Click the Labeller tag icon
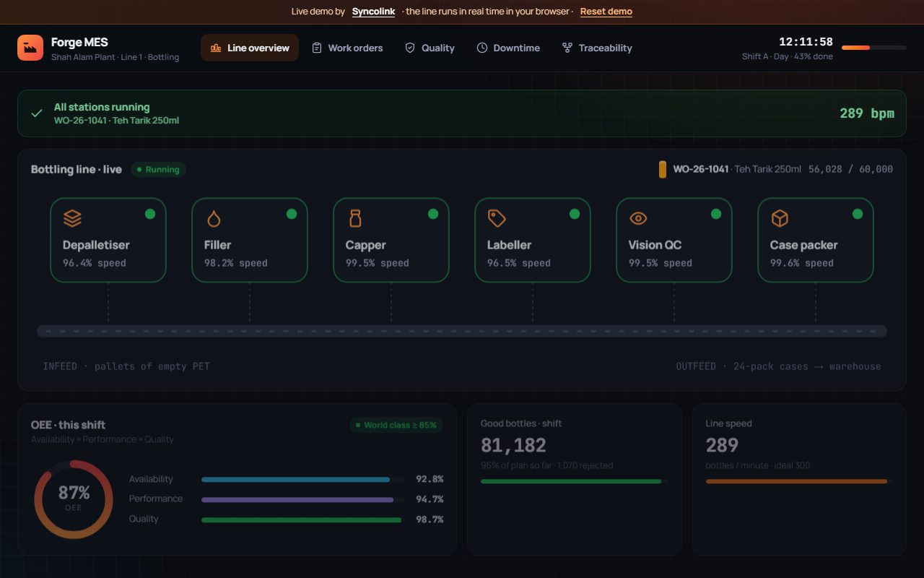The image size is (924, 578). click(x=497, y=218)
